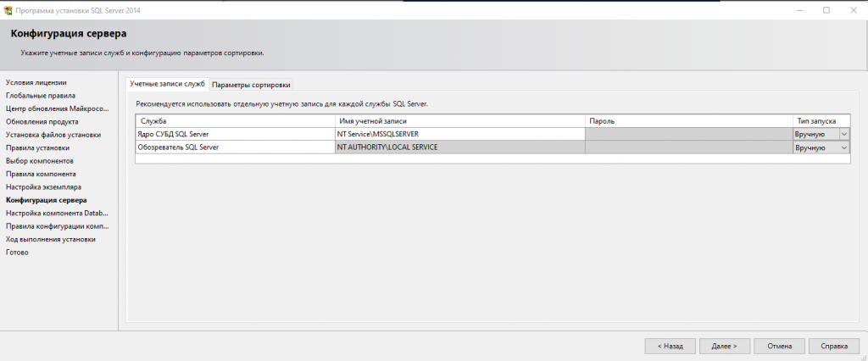
Task: Select Центр обновления Майкросо... step in sidebar
Action: 58,108
